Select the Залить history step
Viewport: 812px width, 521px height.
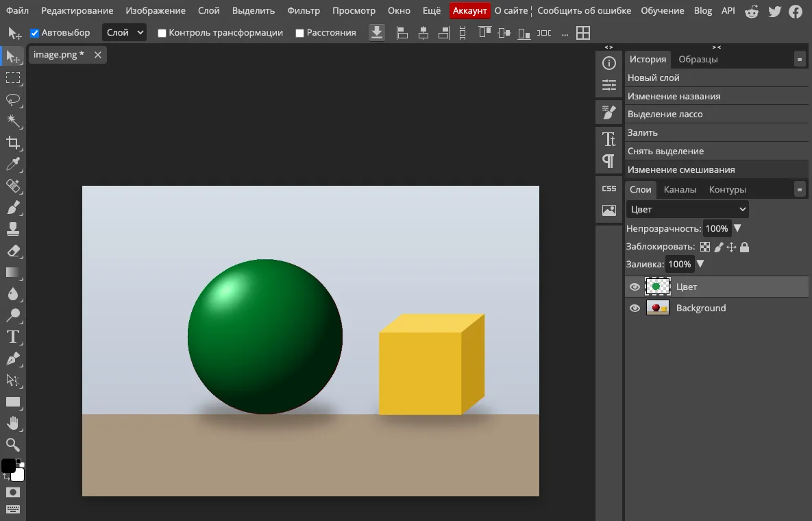click(x=717, y=132)
